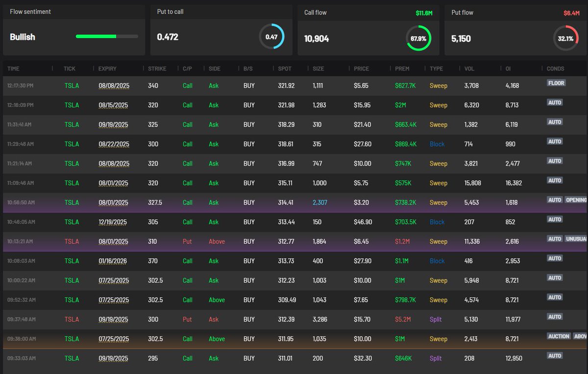
Task: Open expiry 09/19/2025 in the 295 strike row
Action: point(113,358)
